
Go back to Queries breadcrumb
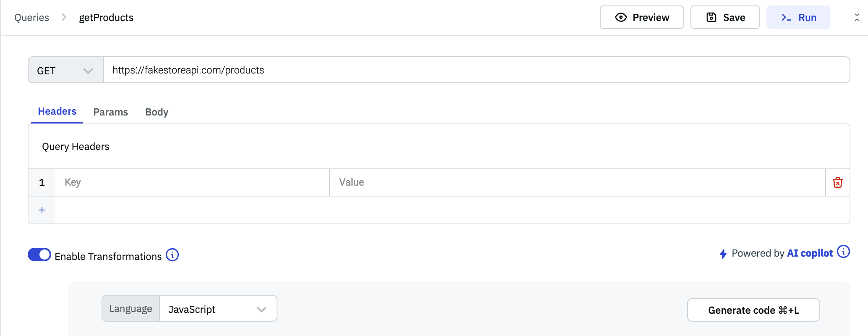pyautogui.click(x=31, y=18)
